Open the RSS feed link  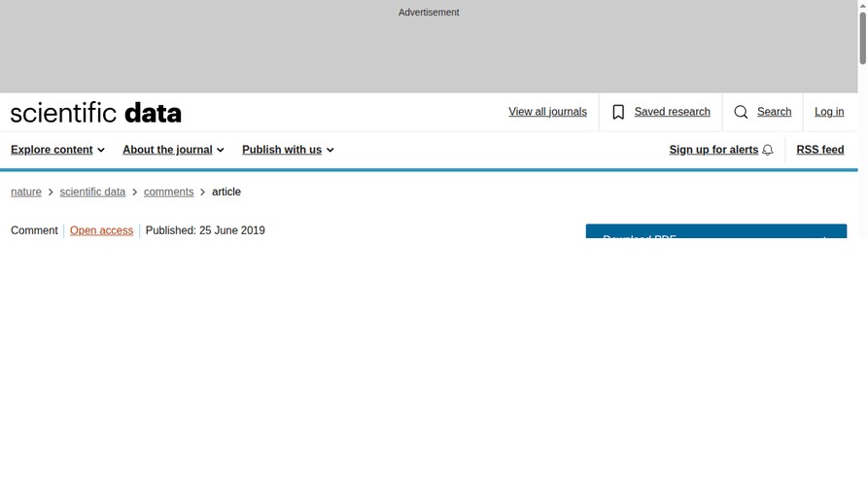pos(819,150)
